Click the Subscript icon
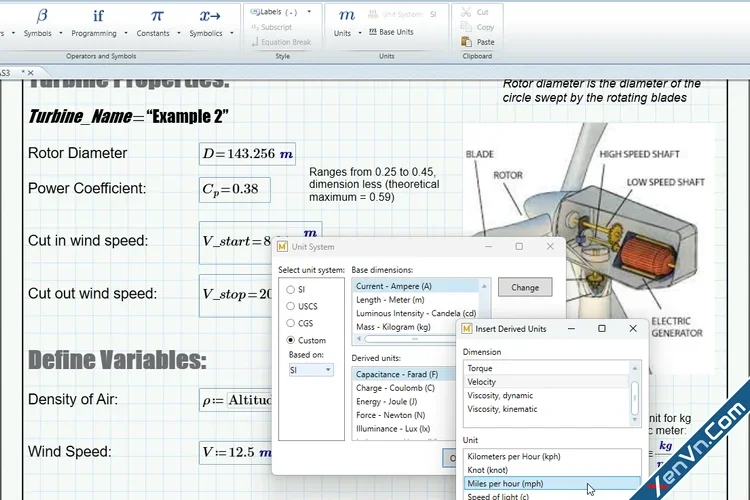The height and width of the screenshot is (500, 750). coord(255,27)
